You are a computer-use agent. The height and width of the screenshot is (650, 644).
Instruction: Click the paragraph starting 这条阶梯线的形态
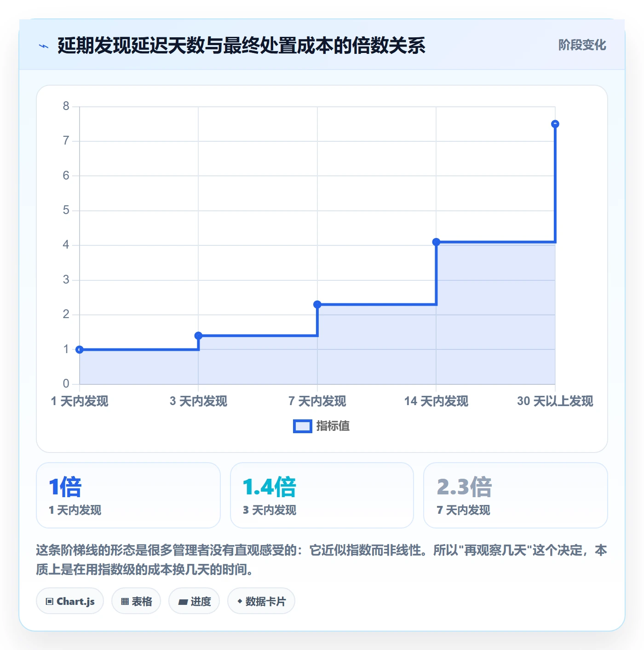pos(322,560)
